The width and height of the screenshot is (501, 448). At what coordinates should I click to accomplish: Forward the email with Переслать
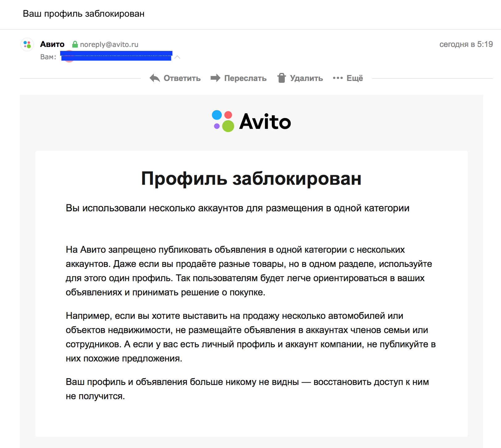[238, 78]
